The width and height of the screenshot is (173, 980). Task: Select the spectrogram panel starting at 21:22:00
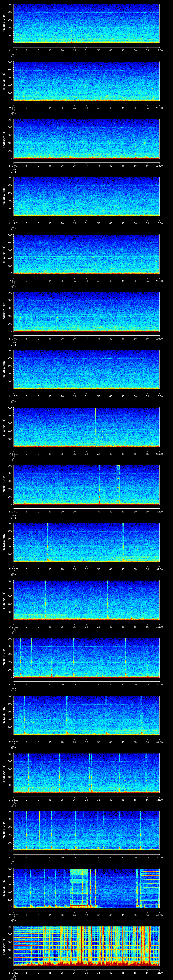(86, 81)
